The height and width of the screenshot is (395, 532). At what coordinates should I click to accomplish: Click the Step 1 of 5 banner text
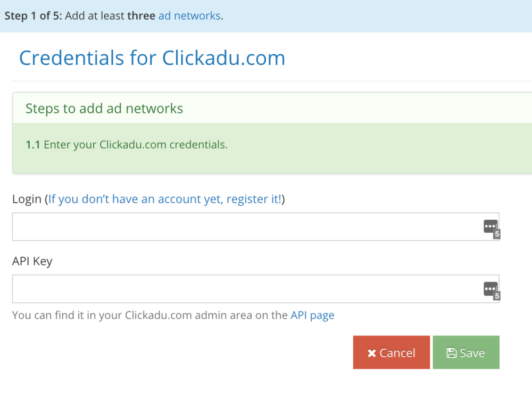114,15
